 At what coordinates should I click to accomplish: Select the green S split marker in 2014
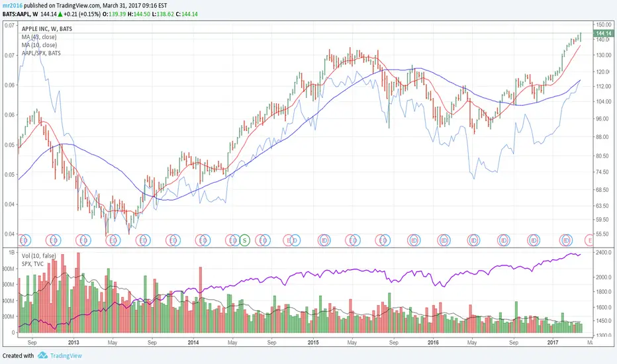(245, 240)
